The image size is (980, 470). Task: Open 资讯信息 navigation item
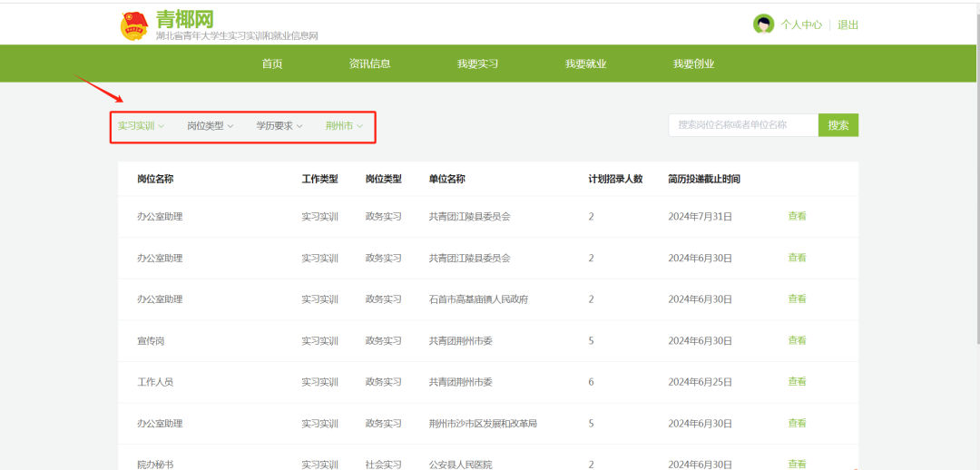click(370, 64)
